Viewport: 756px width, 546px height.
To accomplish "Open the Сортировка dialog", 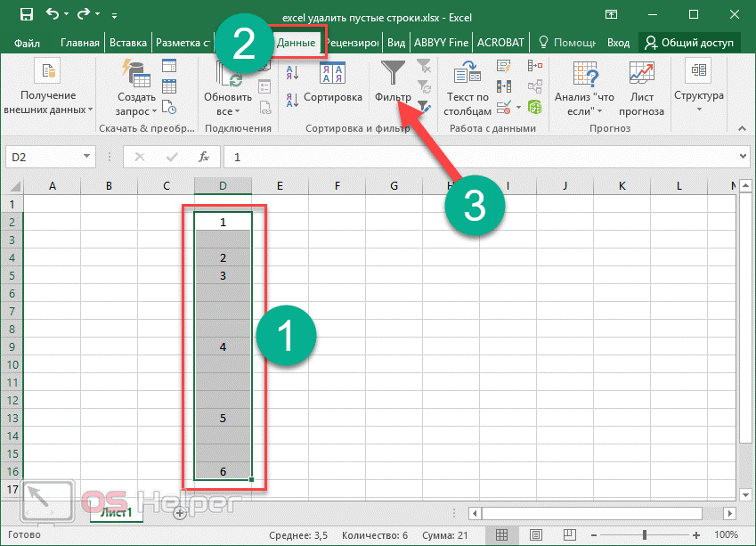I will (333, 83).
